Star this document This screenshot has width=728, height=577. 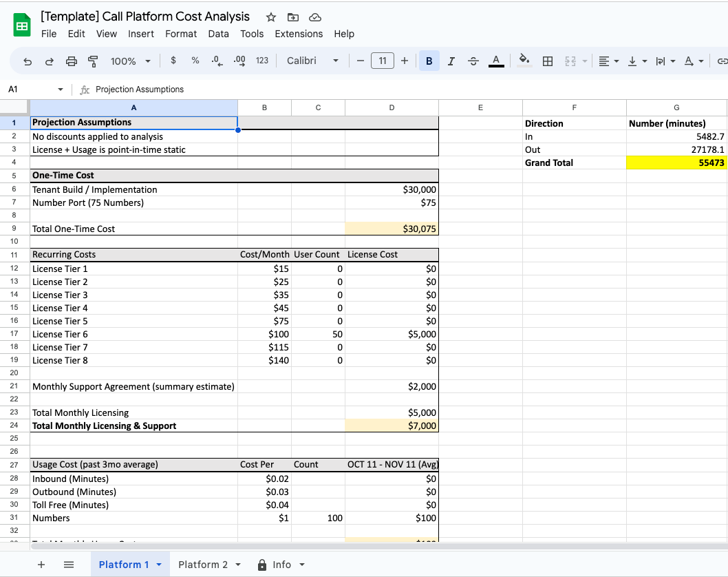click(x=271, y=18)
